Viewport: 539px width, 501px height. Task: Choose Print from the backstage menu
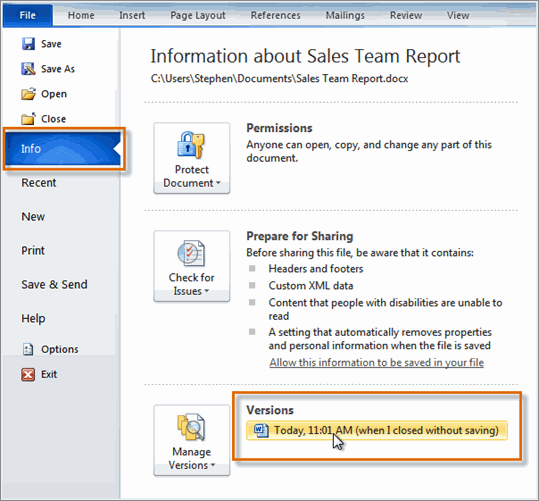[33, 250]
